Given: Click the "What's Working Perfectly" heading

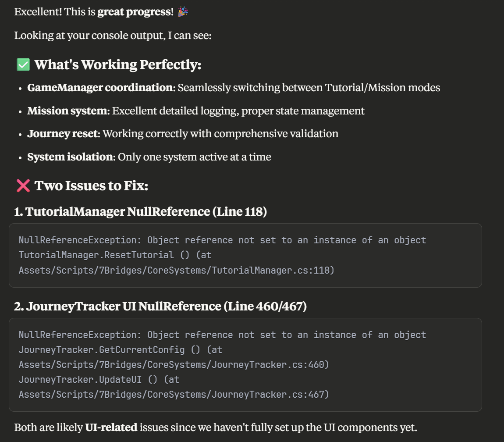Looking at the screenshot, I should coord(117,64).
